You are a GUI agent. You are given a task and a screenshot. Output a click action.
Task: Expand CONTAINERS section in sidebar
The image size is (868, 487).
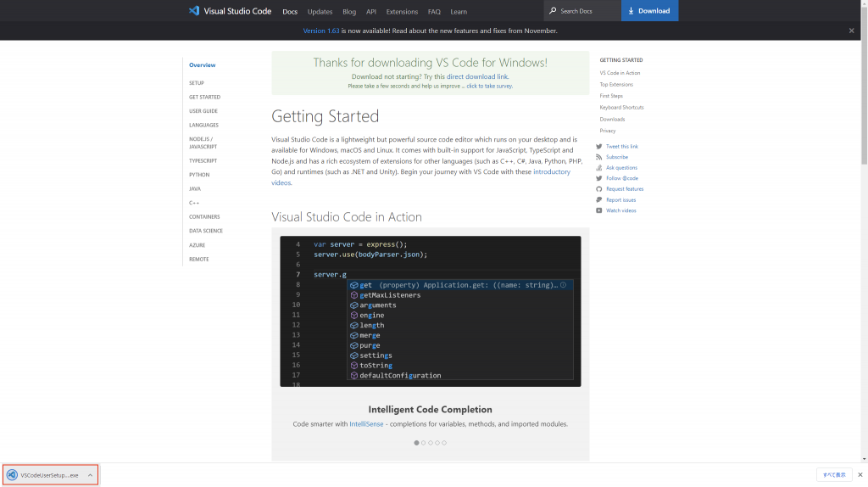pyautogui.click(x=204, y=216)
